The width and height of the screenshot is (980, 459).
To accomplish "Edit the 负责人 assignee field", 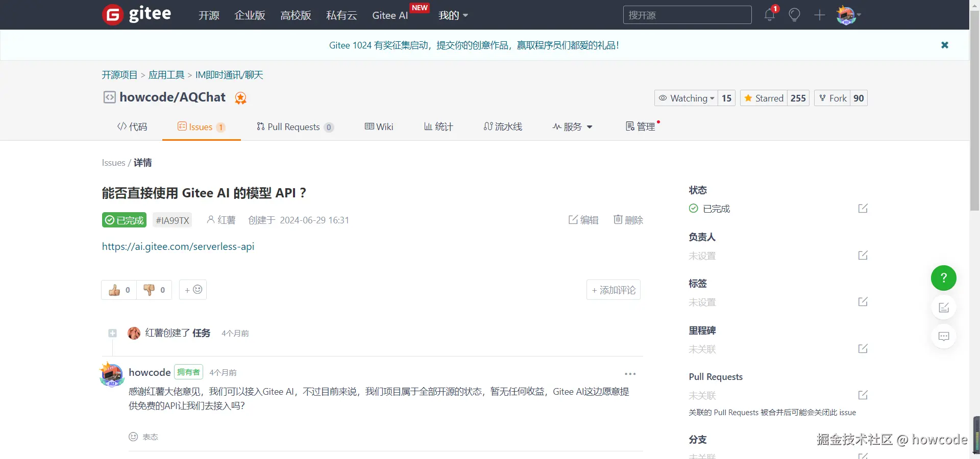I will [863, 255].
